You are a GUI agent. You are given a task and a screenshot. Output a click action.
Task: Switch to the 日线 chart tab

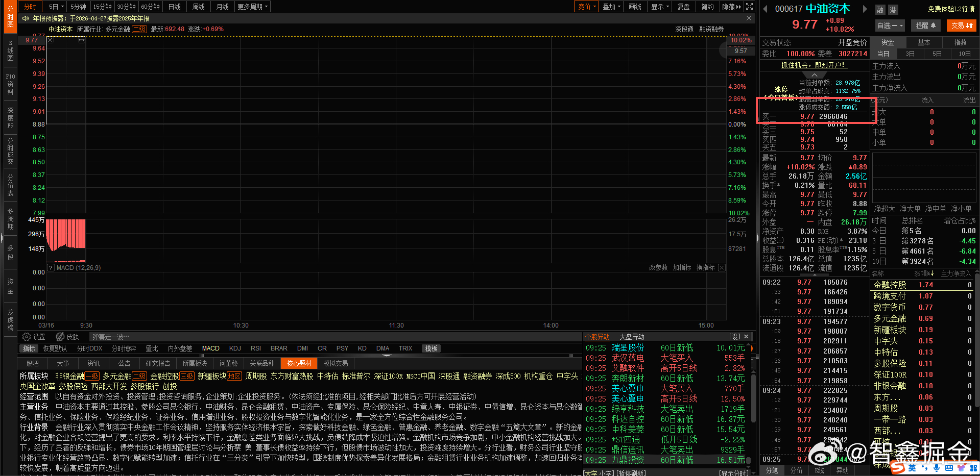(x=175, y=7)
